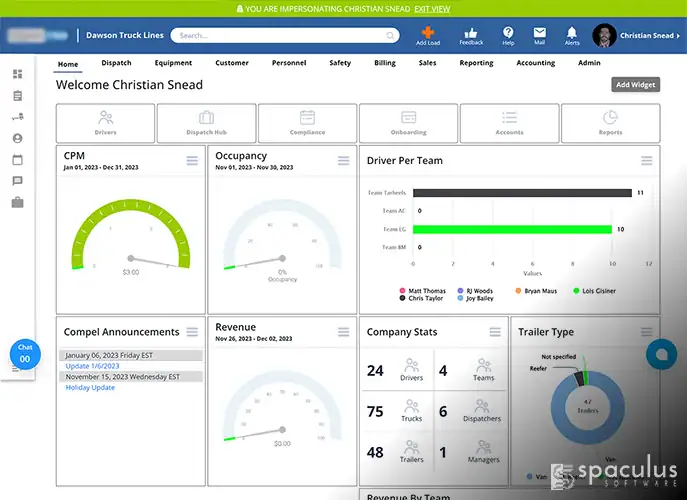Open the Feedback thumbs-up icon
This screenshot has width=687, height=500.
pos(471,32)
